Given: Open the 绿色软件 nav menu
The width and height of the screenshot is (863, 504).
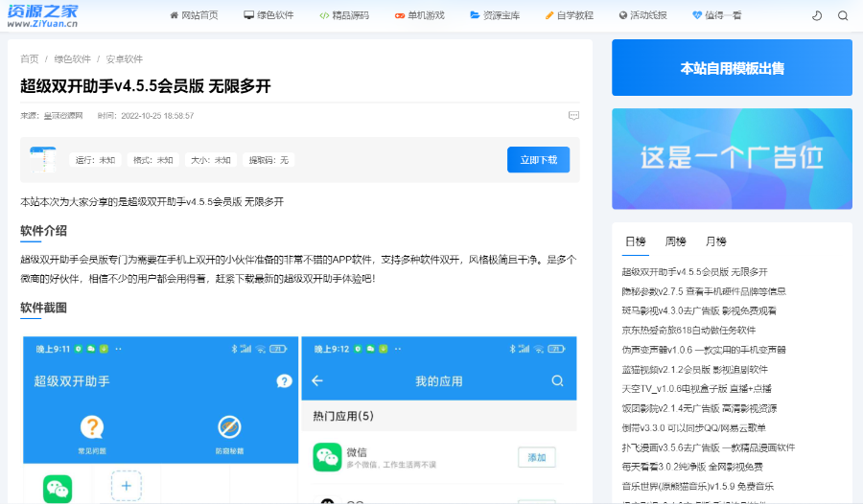Looking at the screenshot, I should [x=269, y=15].
